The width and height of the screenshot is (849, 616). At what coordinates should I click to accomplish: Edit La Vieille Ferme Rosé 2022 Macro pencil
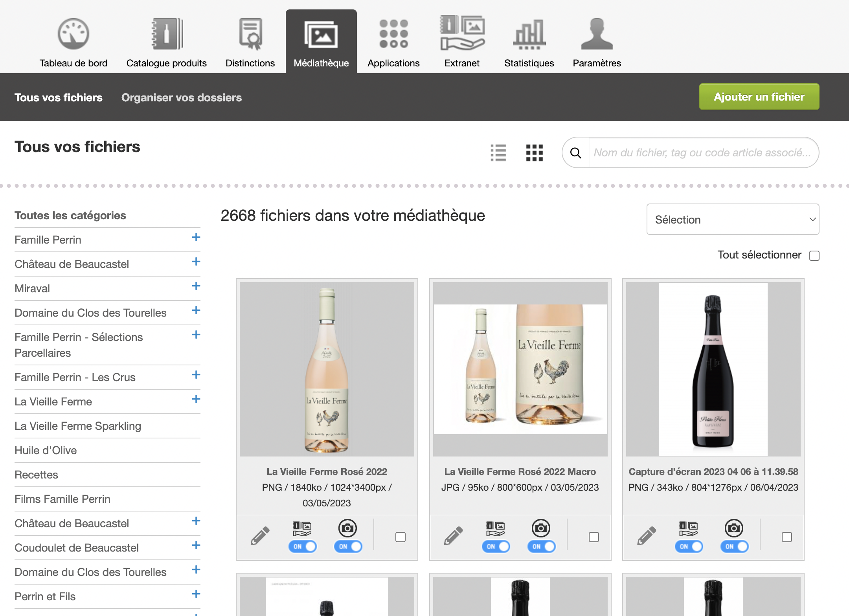(x=454, y=536)
